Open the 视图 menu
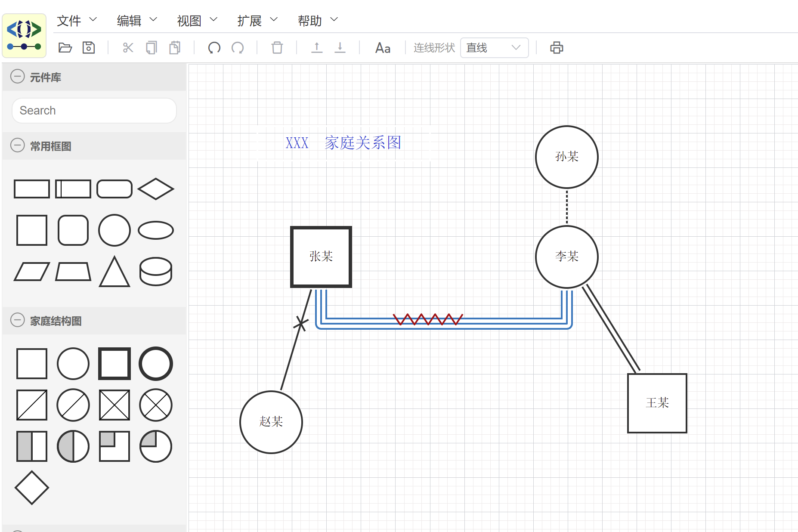 (x=197, y=20)
